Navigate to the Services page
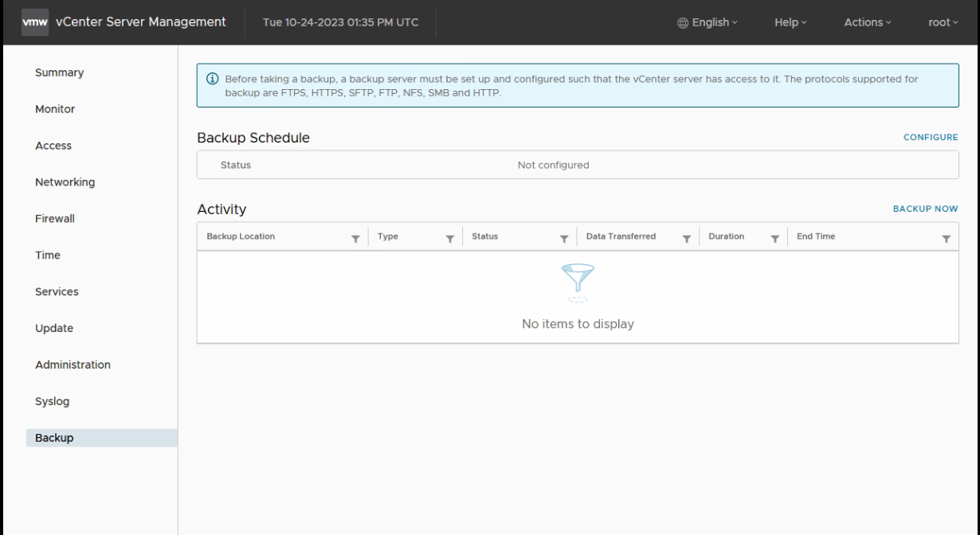 57,291
